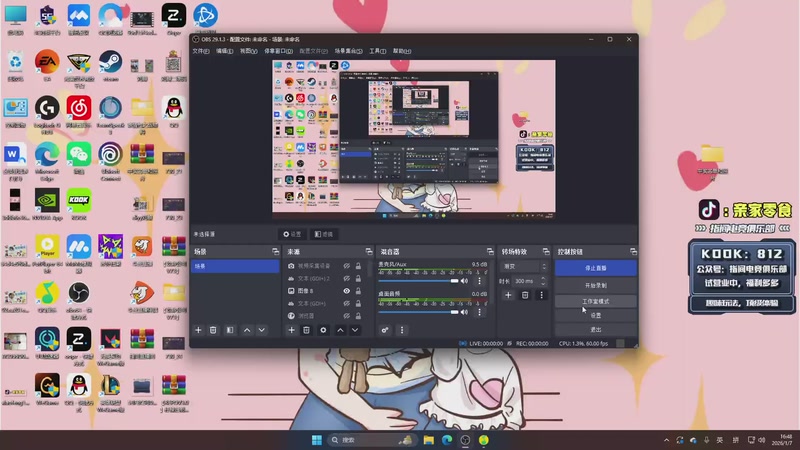Open scene filters icon in the 场景 panel footer
This screenshot has width=800, height=450.
click(230, 330)
